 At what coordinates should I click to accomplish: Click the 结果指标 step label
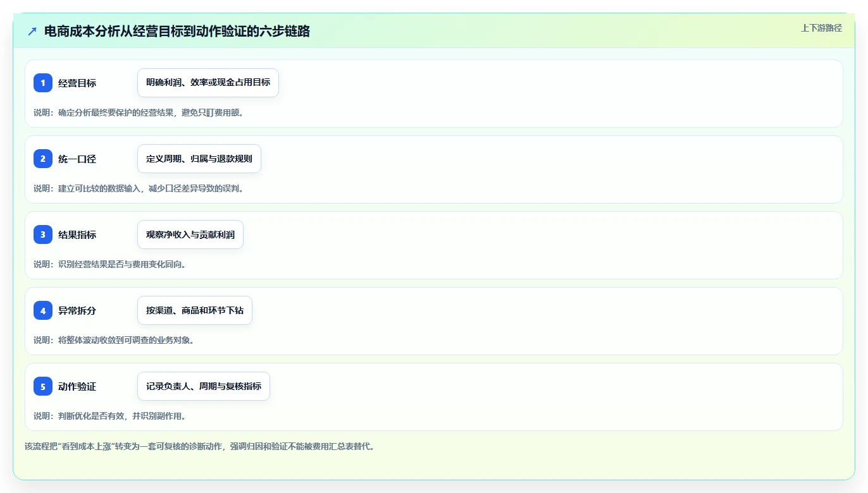(x=77, y=234)
